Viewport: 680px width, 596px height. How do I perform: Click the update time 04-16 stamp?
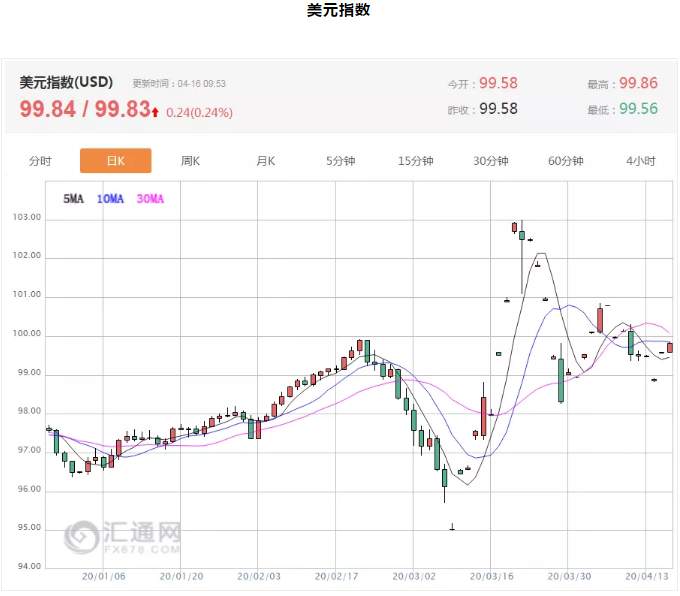point(179,83)
